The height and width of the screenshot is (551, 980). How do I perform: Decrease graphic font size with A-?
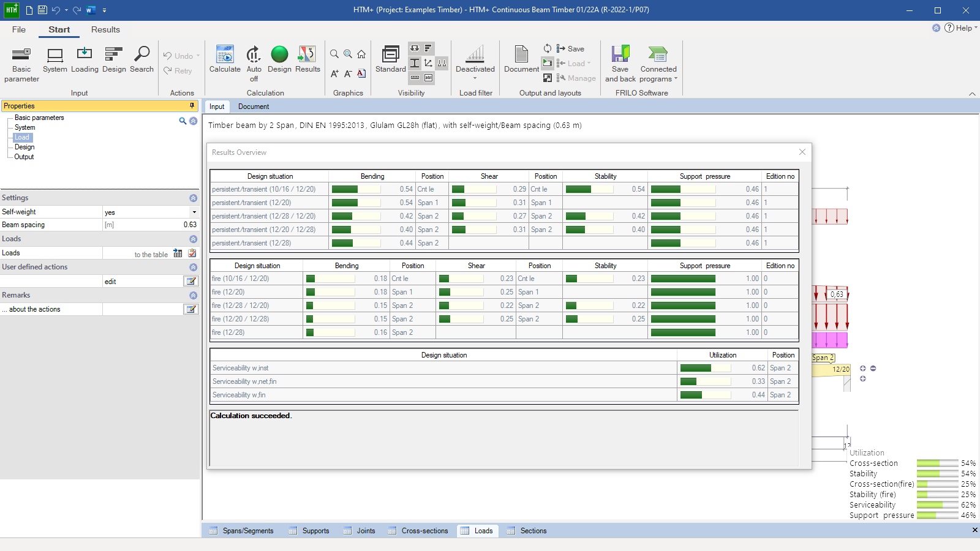click(x=348, y=73)
